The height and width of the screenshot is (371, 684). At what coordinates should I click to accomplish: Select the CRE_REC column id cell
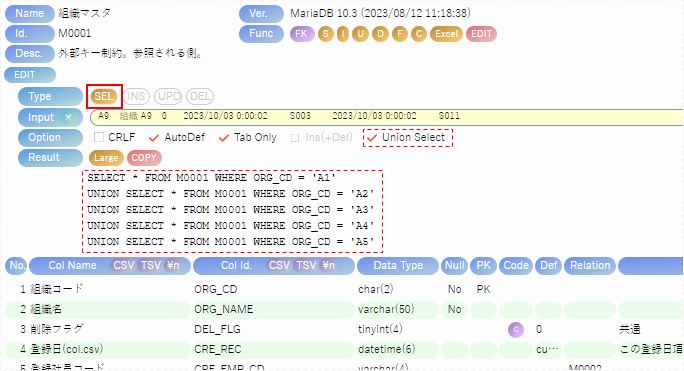218,350
